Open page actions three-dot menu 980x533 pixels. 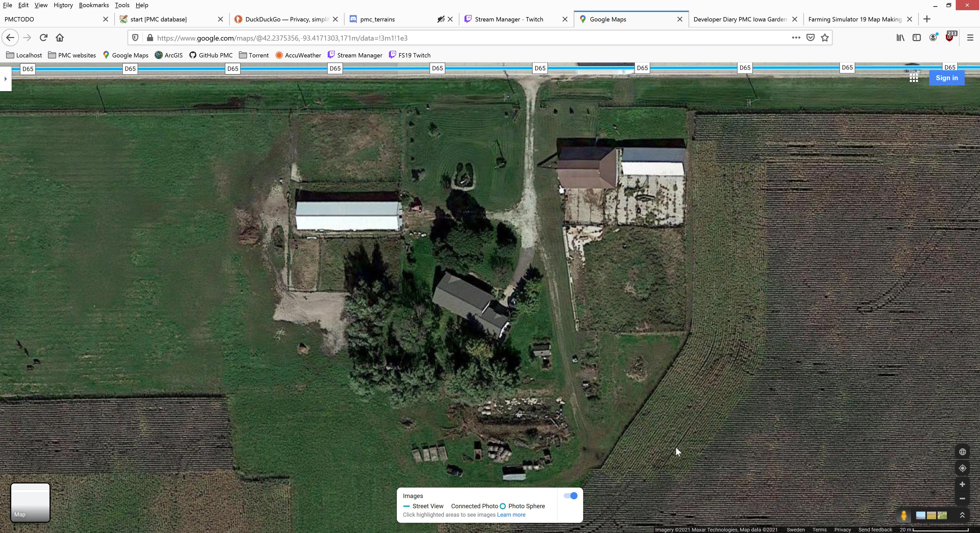(796, 38)
